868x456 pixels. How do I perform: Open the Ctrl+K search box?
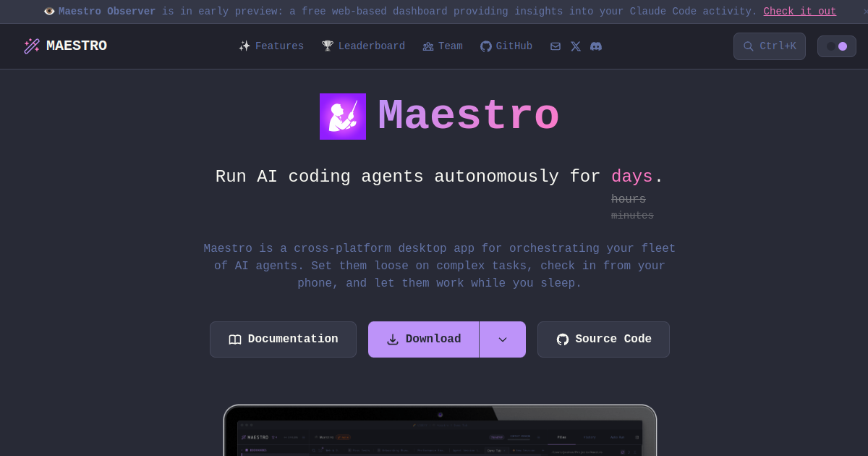coord(770,46)
